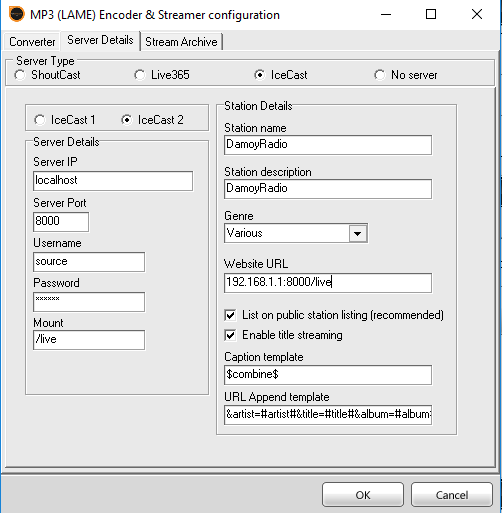Select the Server Details tab
The height and width of the screenshot is (513, 502).
[100, 40]
